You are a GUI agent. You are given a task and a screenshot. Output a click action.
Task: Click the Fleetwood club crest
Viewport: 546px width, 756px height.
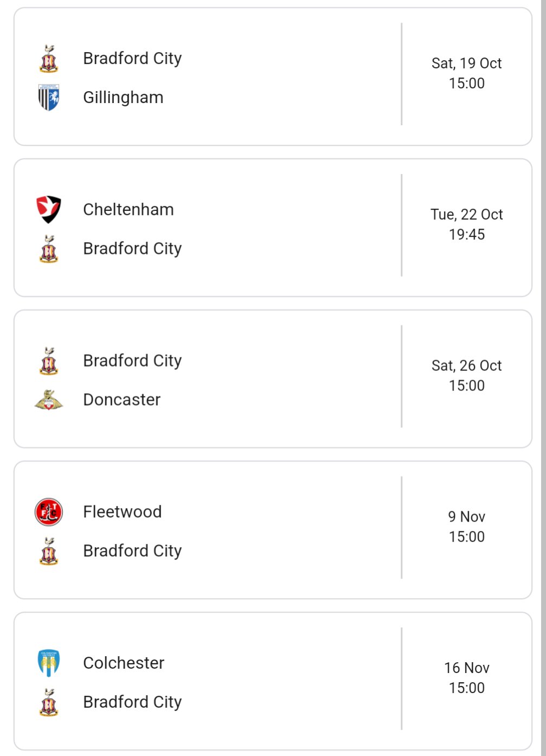coord(49,512)
